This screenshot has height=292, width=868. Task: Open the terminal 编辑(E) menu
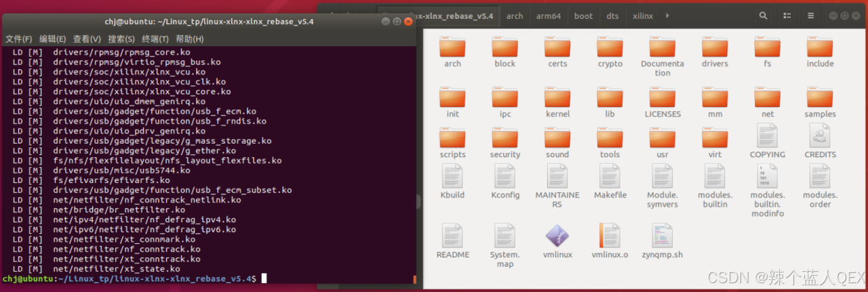[x=53, y=39]
